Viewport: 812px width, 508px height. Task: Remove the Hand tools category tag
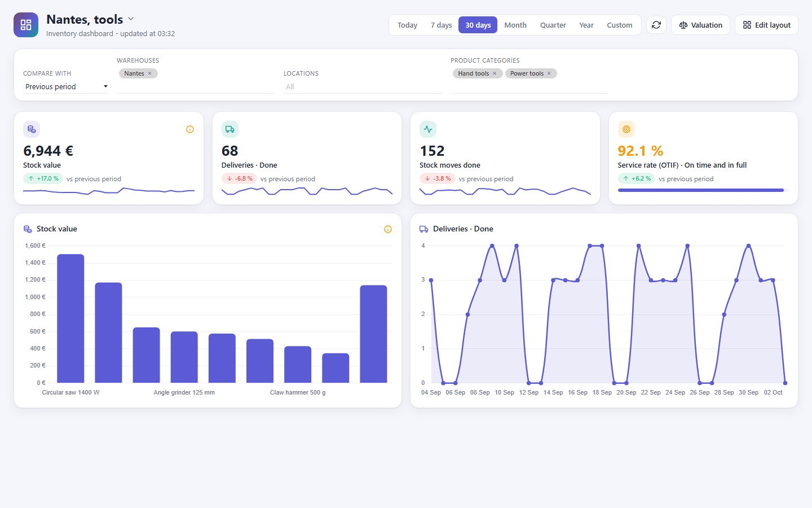(x=495, y=73)
